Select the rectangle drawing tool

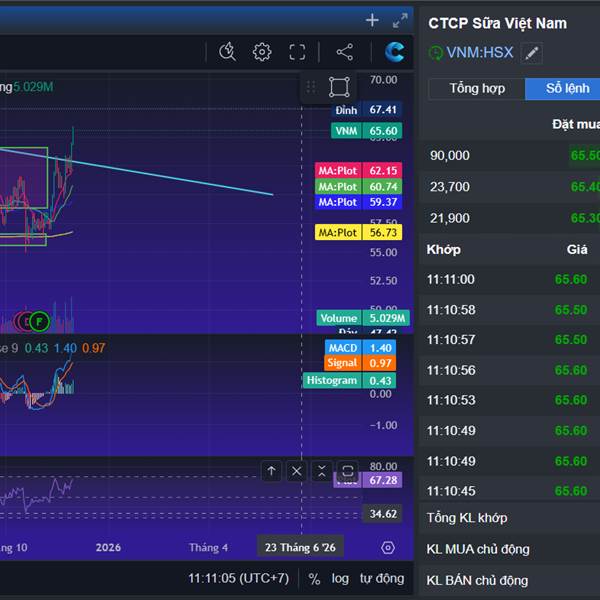click(x=339, y=87)
